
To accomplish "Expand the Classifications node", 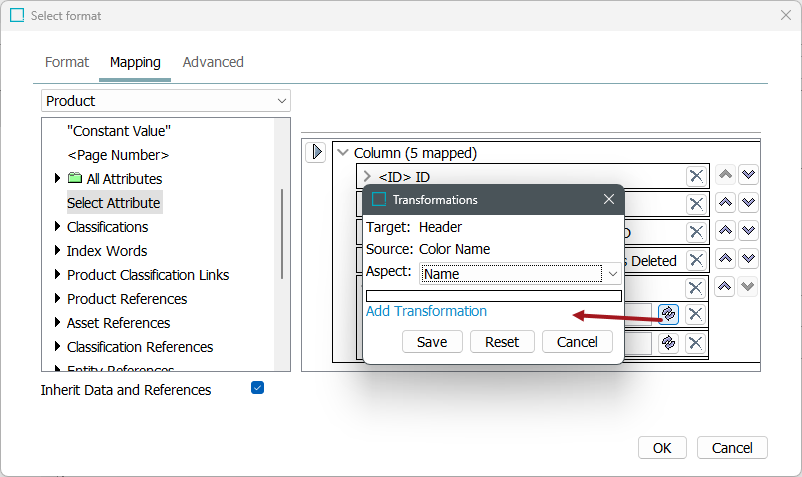I will (x=57, y=226).
